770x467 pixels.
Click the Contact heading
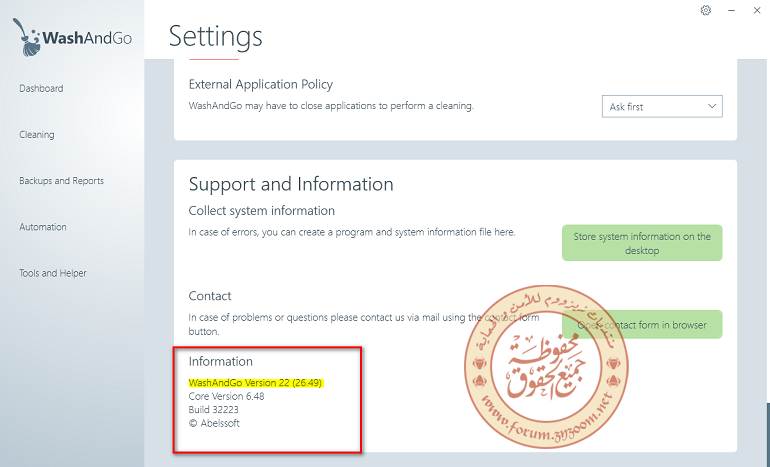(210, 296)
